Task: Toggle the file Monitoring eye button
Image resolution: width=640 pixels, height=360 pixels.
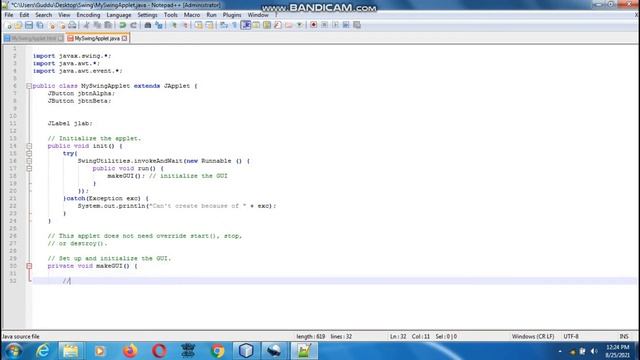Action: click(300, 25)
